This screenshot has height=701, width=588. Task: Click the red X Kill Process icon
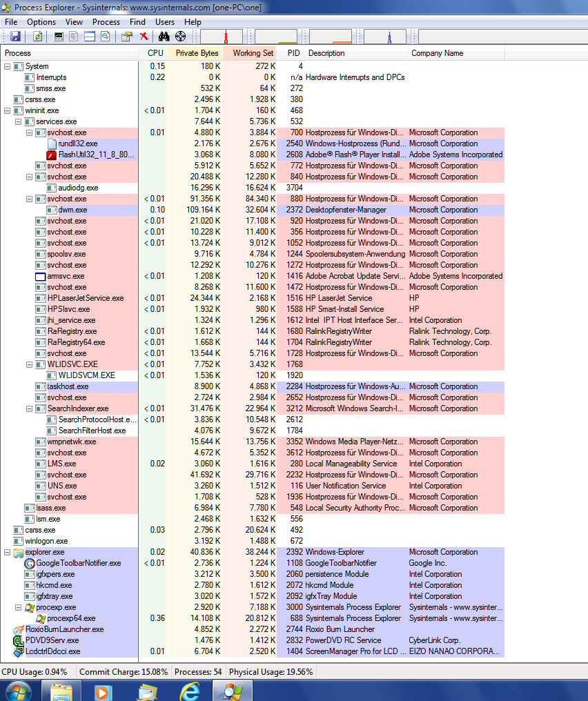144,37
